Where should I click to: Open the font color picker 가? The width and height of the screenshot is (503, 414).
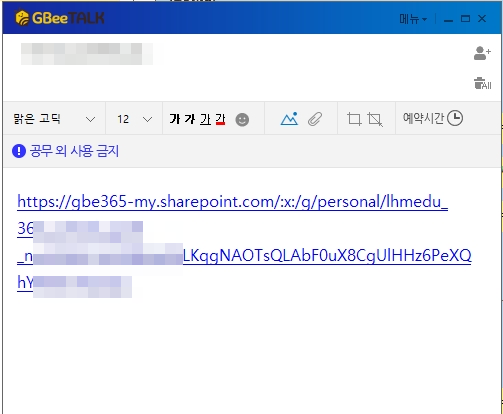tap(220, 119)
